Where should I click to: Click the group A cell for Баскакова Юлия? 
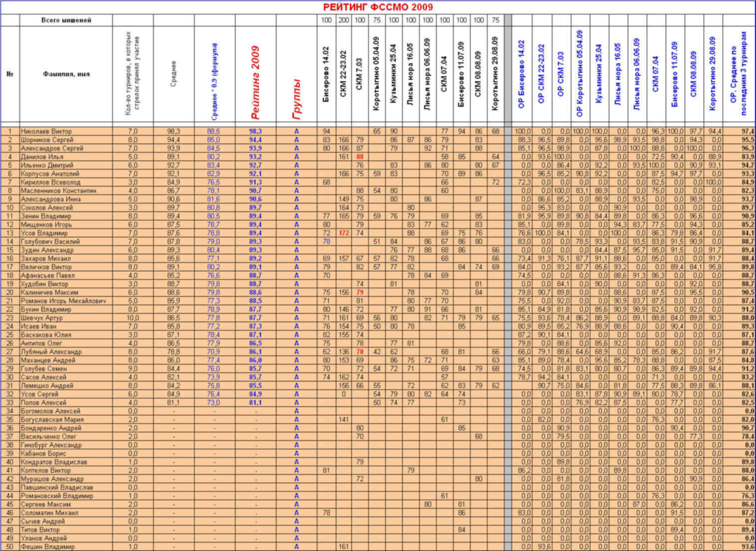(296, 335)
